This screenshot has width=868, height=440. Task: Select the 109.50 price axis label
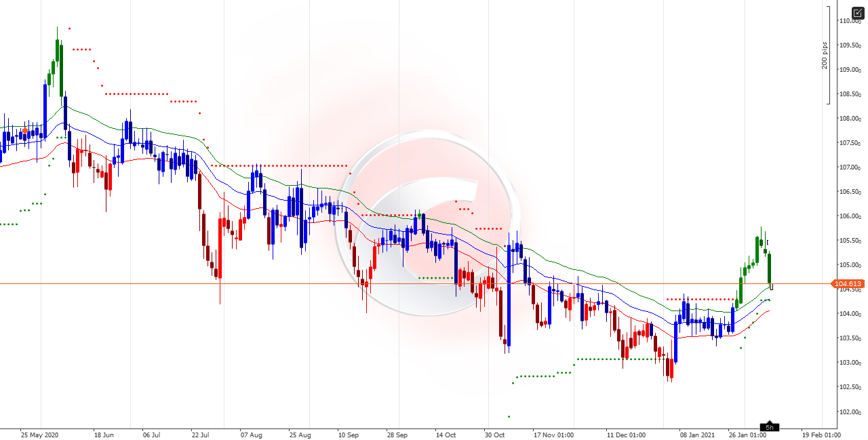(x=851, y=45)
